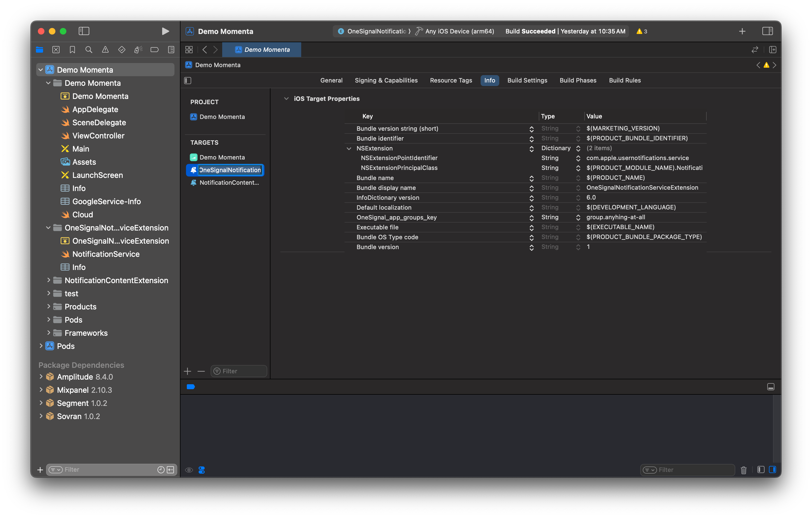
Task: Select the Demo Momenta editor tab
Action: click(262, 50)
